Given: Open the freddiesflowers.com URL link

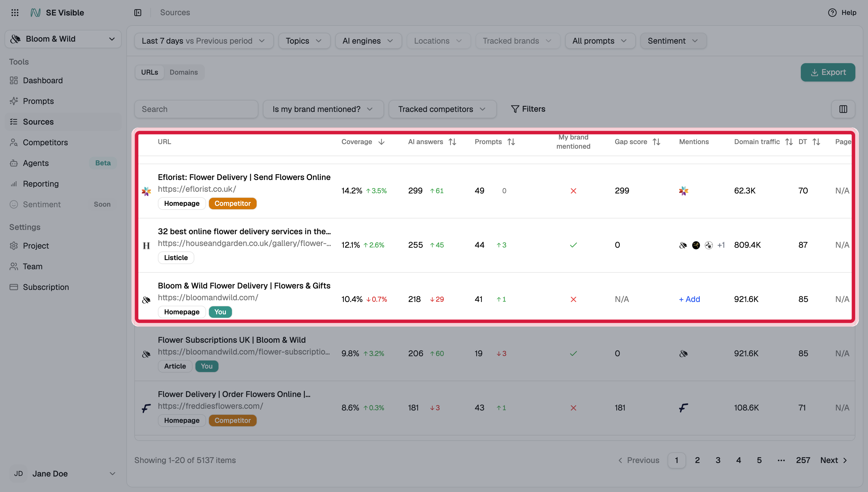Looking at the screenshot, I should coord(210,406).
